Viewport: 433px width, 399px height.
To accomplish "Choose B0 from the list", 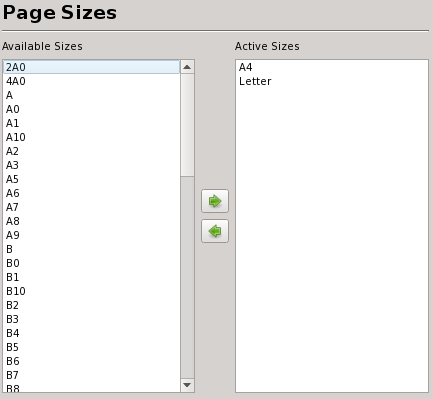I will click(x=91, y=263).
